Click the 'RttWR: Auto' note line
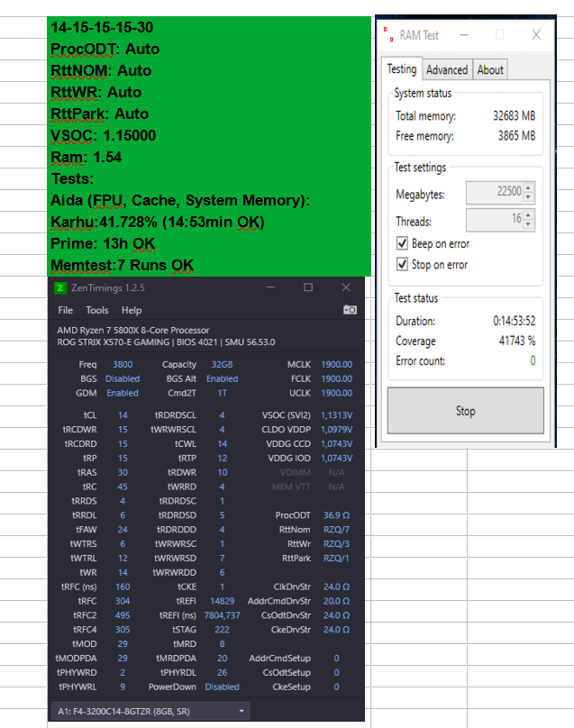This screenshot has width=574, height=728. point(96,93)
